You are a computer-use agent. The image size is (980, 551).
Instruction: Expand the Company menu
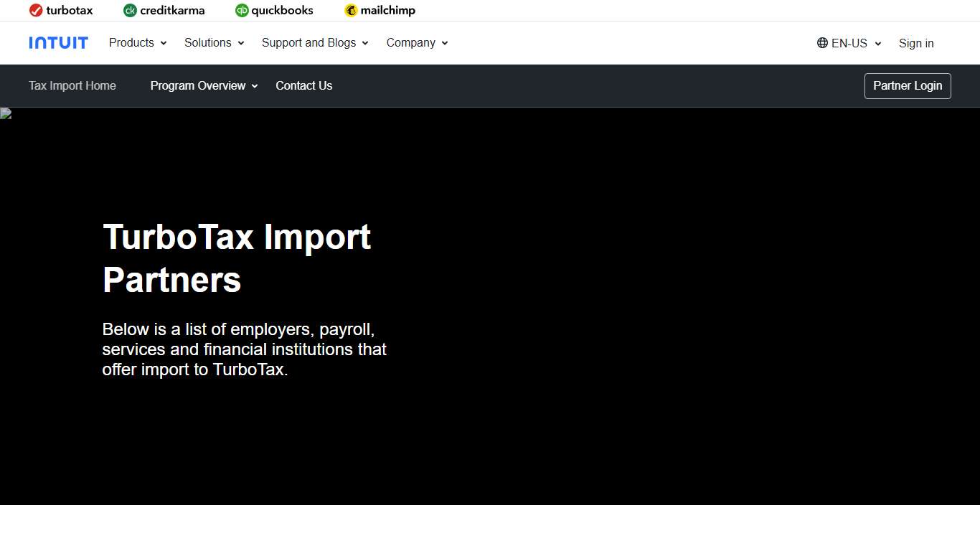click(417, 43)
